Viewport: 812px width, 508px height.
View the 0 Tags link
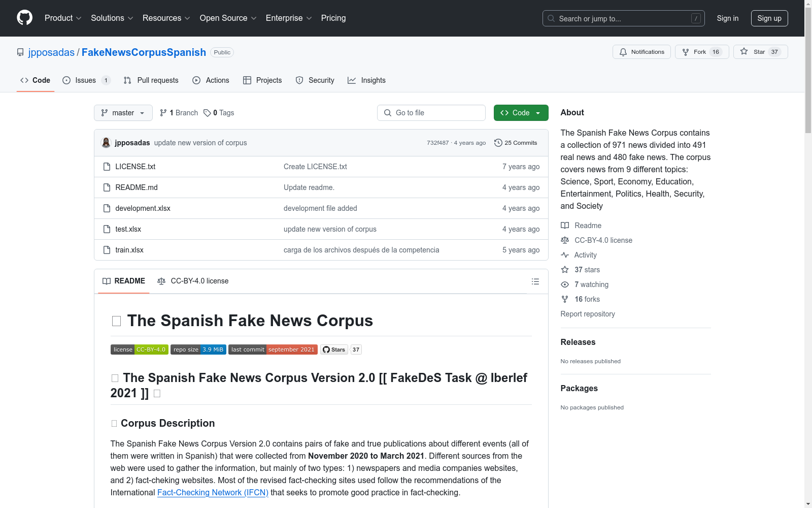point(219,113)
